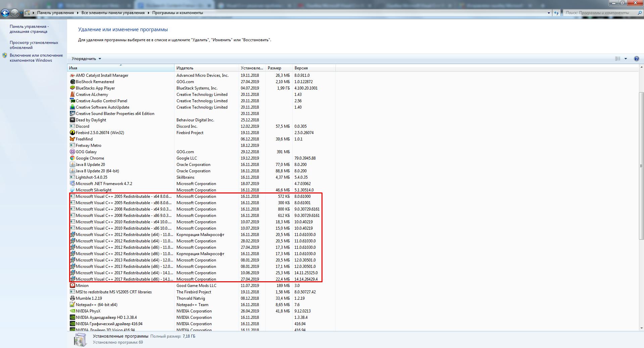Click the view mode icon in toolbar

[617, 59]
